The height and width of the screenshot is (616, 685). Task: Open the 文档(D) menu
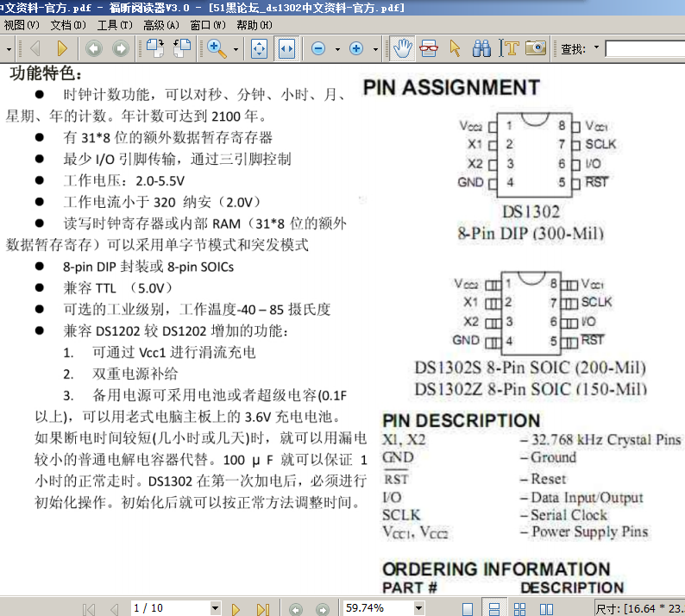pyautogui.click(x=68, y=25)
